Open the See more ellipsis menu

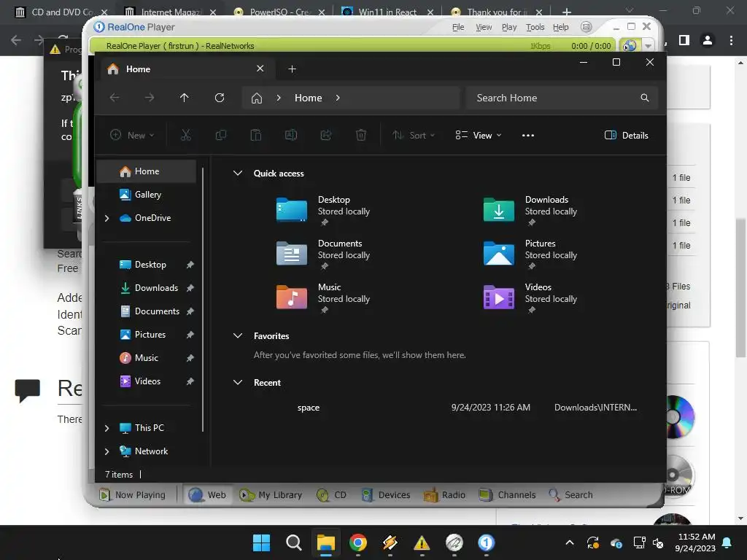coord(528,135)
